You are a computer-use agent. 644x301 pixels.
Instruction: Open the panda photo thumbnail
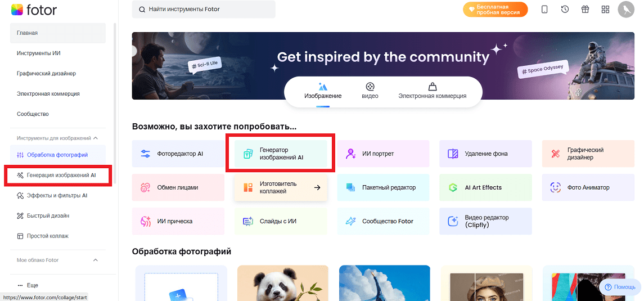click(282, 283)
